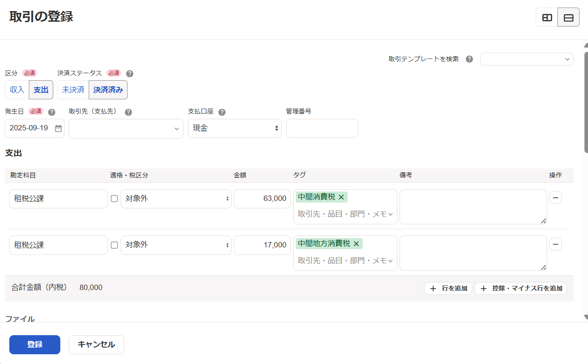588x364 pixels.
Task: Delete the 17,000 expense row
Action: coord(556,244)
